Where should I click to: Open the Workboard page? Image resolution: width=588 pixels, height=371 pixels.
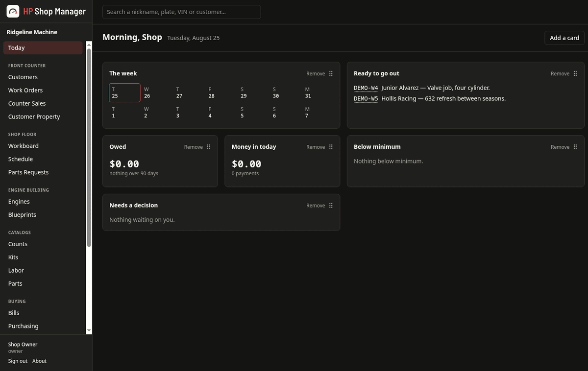tap(43, 146)
